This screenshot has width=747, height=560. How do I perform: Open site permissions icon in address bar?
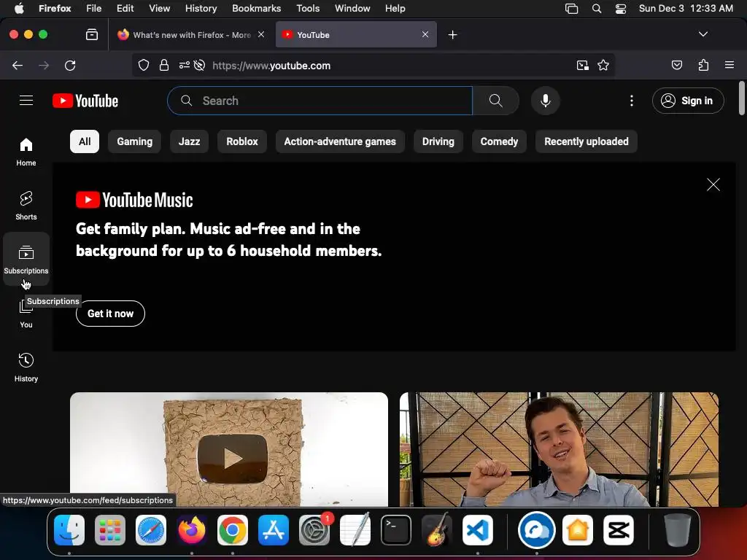tap(184, 65)
